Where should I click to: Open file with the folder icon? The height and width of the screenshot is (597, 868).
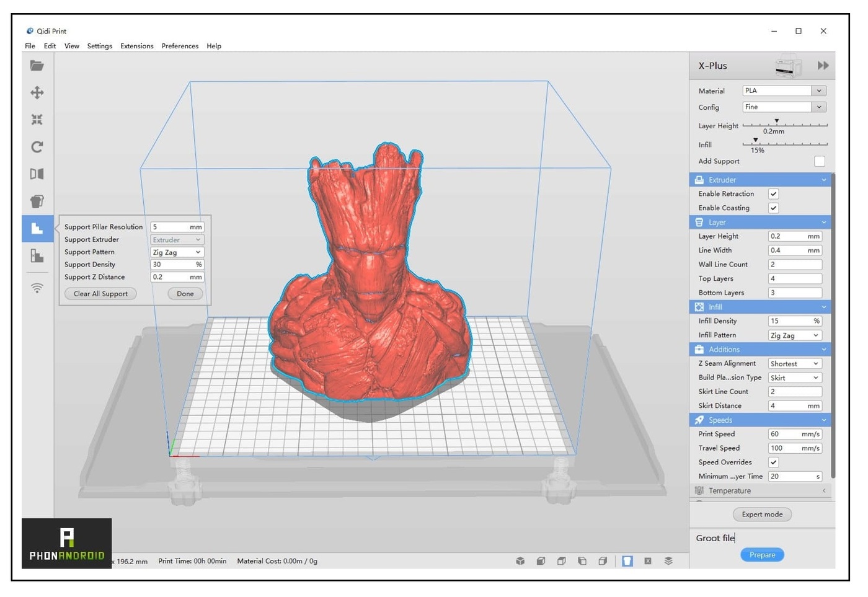(37, 66)
